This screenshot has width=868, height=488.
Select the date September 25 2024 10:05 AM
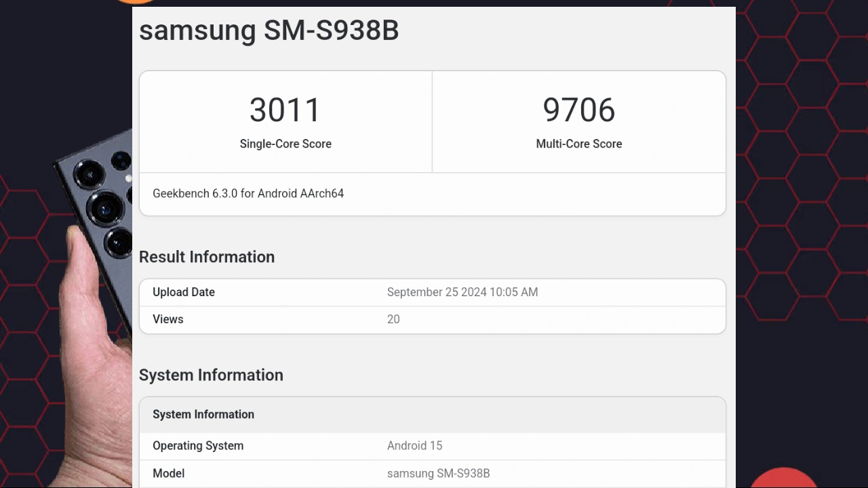click(x=462, y=292)
